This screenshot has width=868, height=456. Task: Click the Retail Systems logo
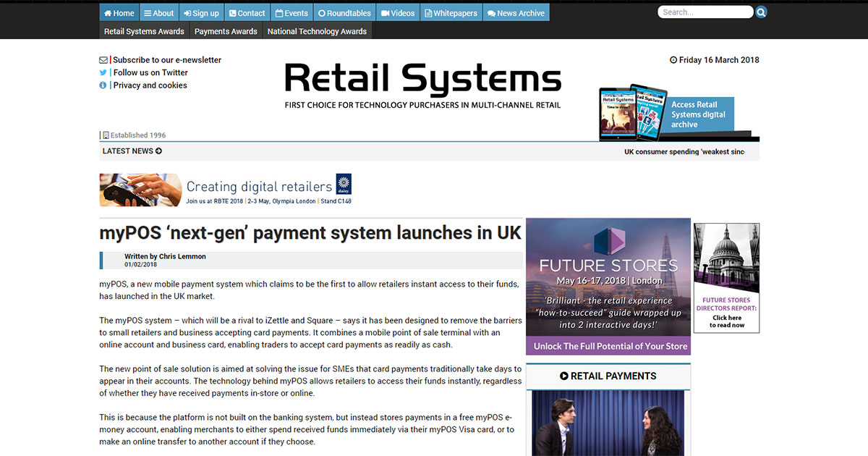click(x=422, y=85)
